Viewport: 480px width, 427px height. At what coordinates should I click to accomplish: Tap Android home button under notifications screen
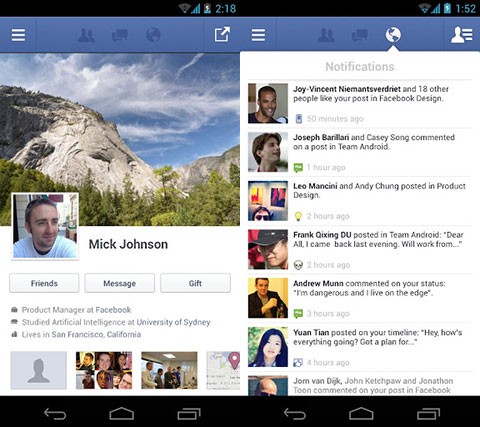pyautogui.click(x=361, y=414)
